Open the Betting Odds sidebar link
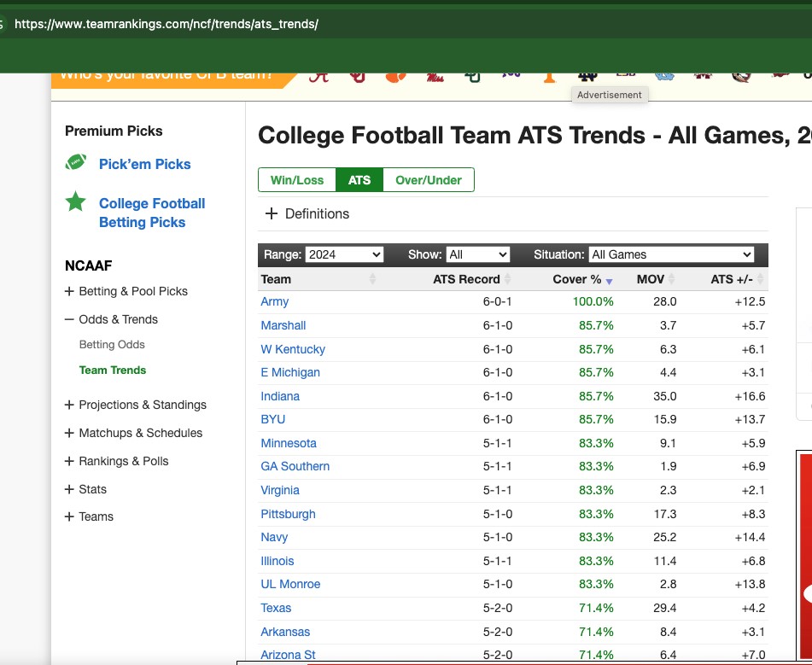 tap(112, 345)
